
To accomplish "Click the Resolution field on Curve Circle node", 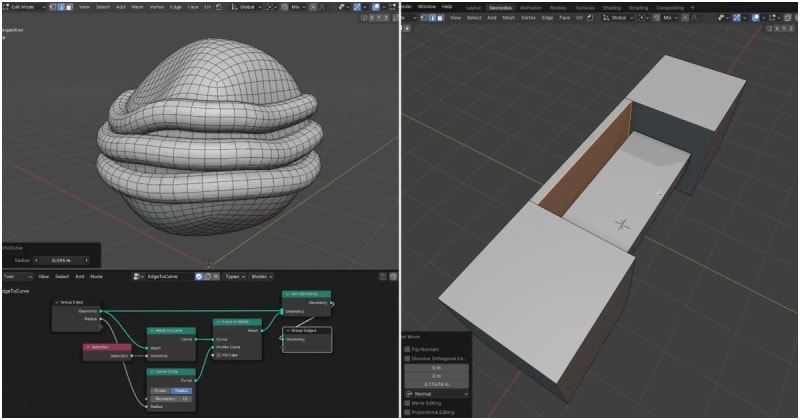I will [172, 399].
